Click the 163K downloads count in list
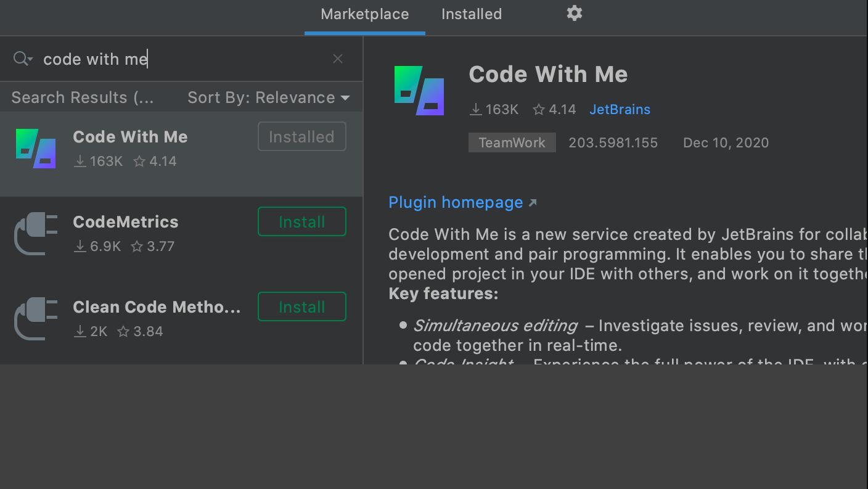The width and height of the screenshot is (868, 489). point(99,161)
